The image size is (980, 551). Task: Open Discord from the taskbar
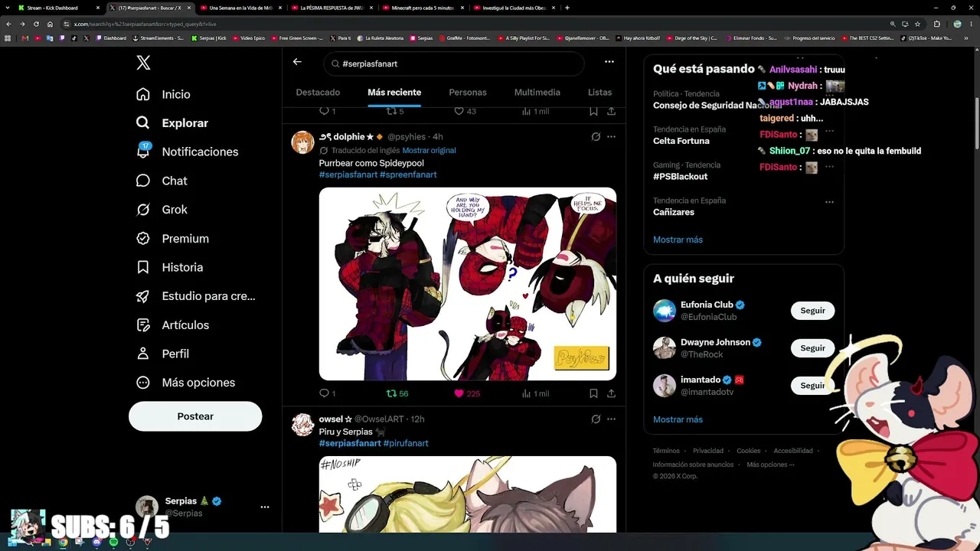pos(96,542)
